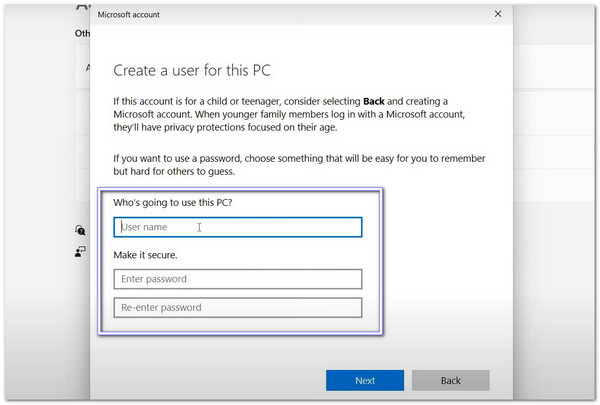The height and width of the screenshot is (405, 600).
Task: Click the 'Make it secure.' label
Action: point(145,256)
